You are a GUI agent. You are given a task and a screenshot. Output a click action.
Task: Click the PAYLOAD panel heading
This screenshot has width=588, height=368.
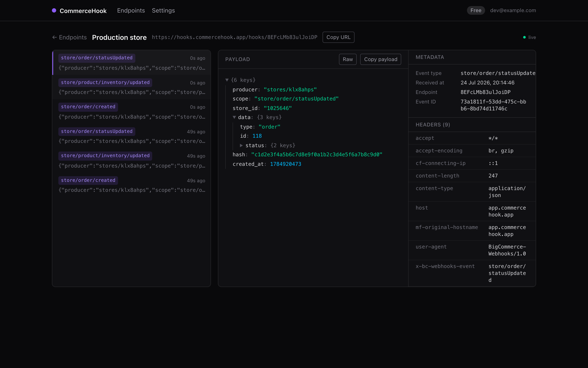tap(237, 59)
